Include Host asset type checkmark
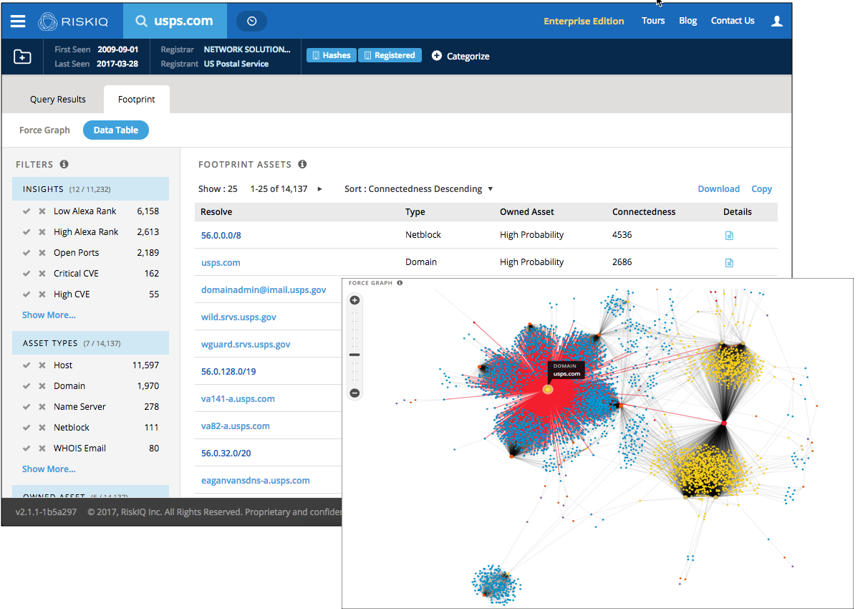 pos(26,365)
